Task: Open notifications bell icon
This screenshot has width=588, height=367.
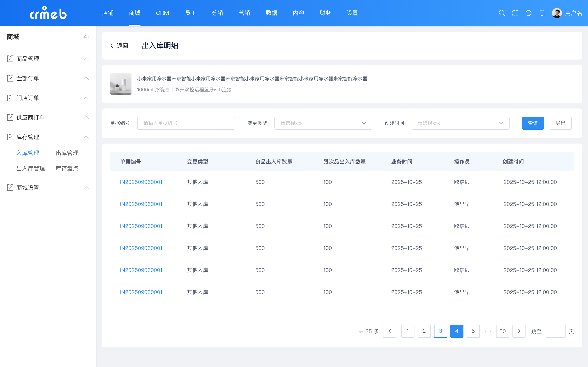Action: point(542,13)
